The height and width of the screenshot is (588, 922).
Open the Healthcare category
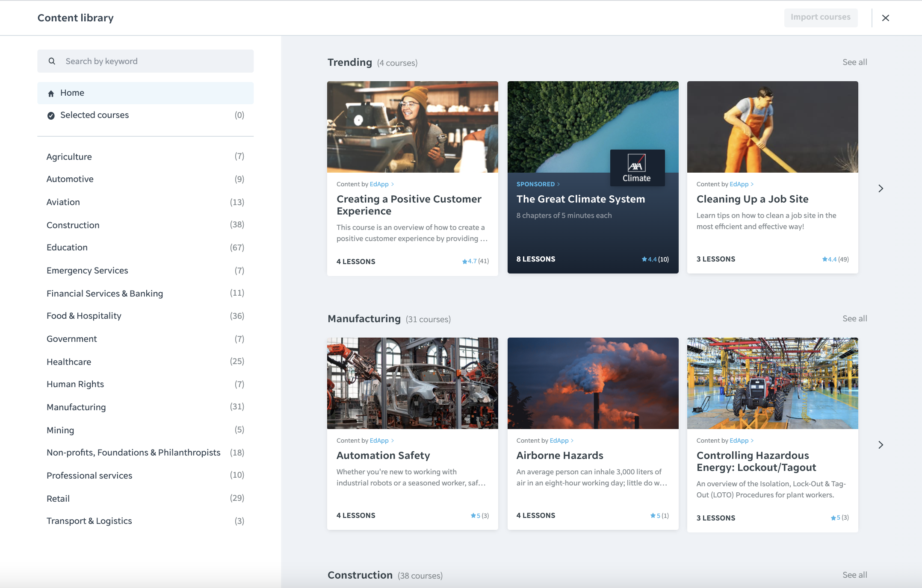click(x=145, y=362)
